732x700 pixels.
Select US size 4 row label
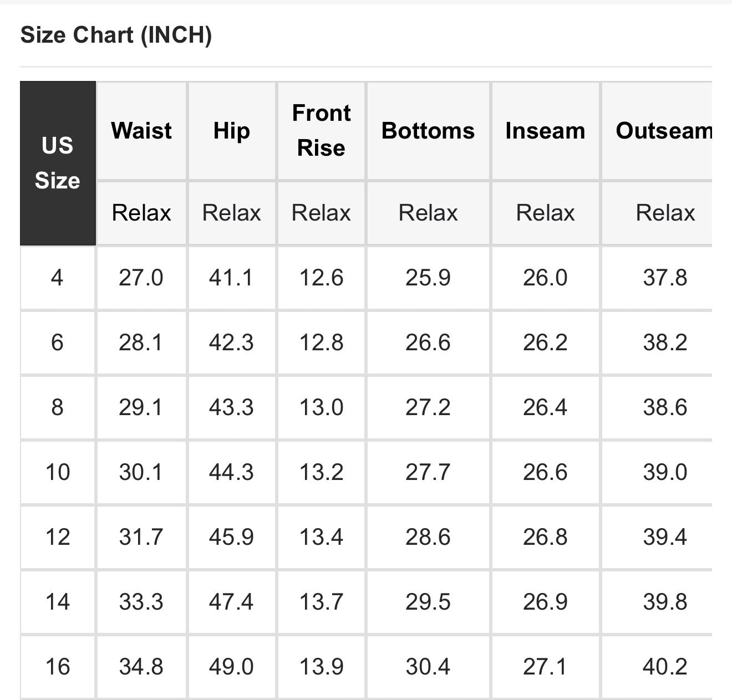click(58, 278)
